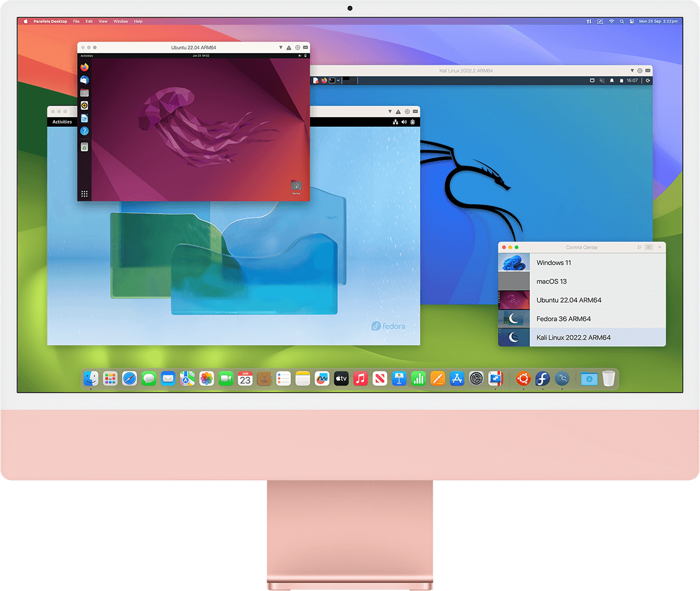The image size is (700, 591).
Task: Open a terminal from the Kali panel
Action: pyautogui.click(x=331, y=81)
